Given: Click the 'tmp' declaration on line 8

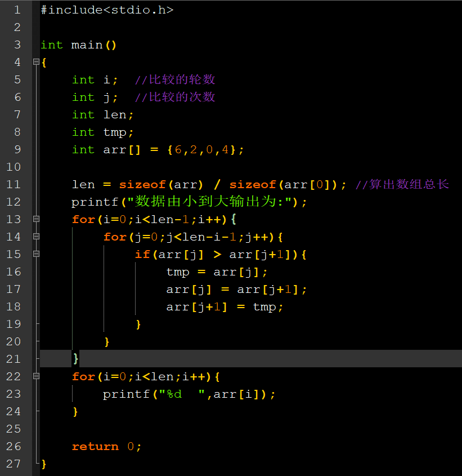Looking at the screenshot, I should (115, 132).
